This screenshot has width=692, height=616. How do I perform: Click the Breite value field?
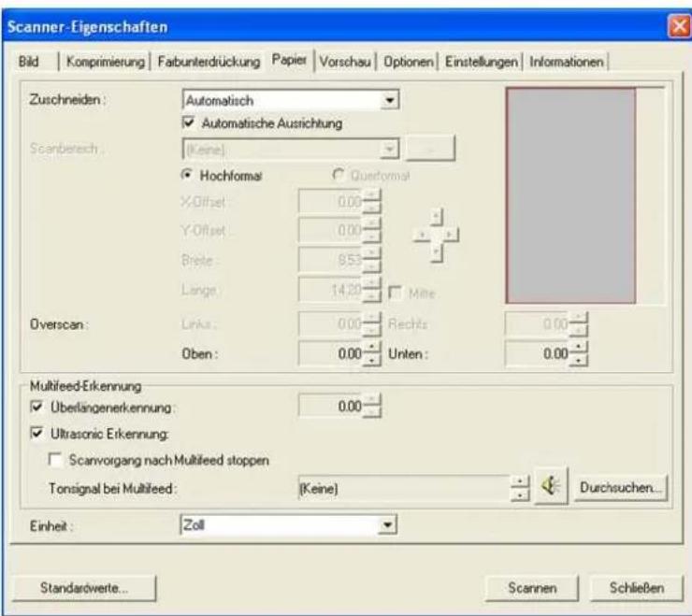coord(331,260)
